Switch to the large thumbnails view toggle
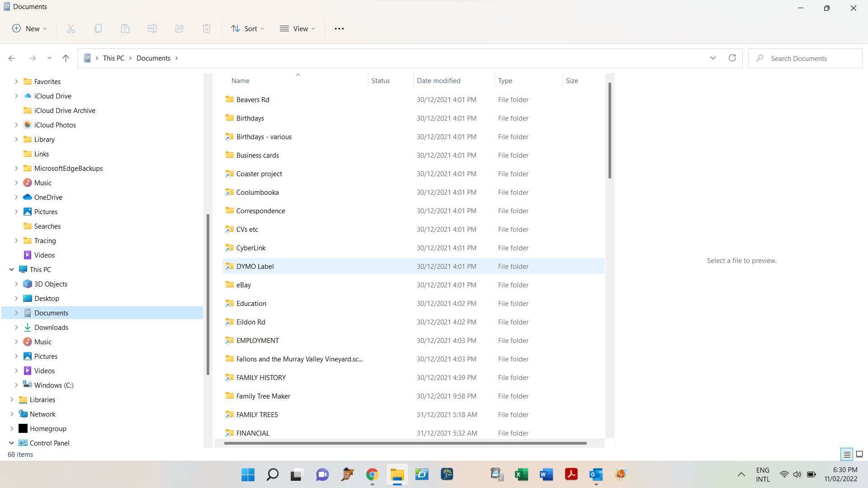The width and height of the screenshot is (868, 488). [x=859, y=454]
